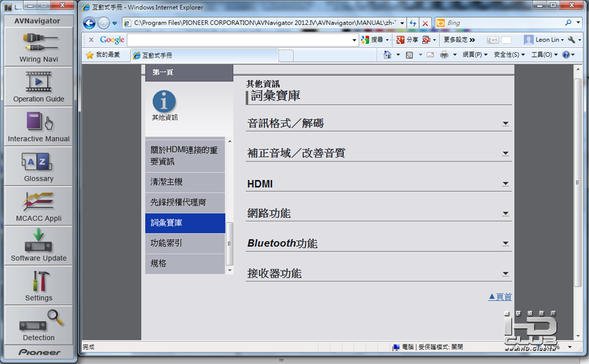
Task: Click the sidebar scroll down arrow
Action: tap(229, 270)
